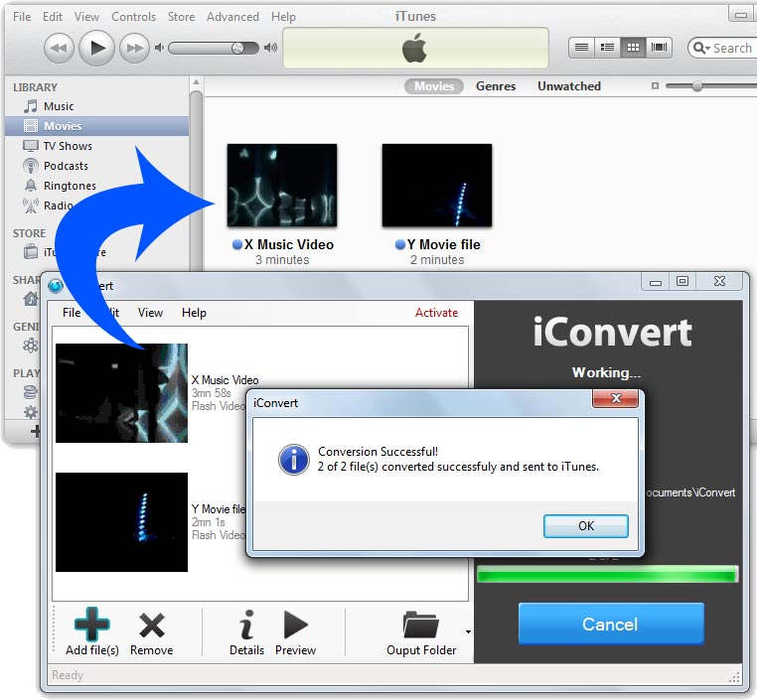Screen dimensions: 757x700
Task: Close the iConvert dialog with red X
Action: [x=616, y=398]
